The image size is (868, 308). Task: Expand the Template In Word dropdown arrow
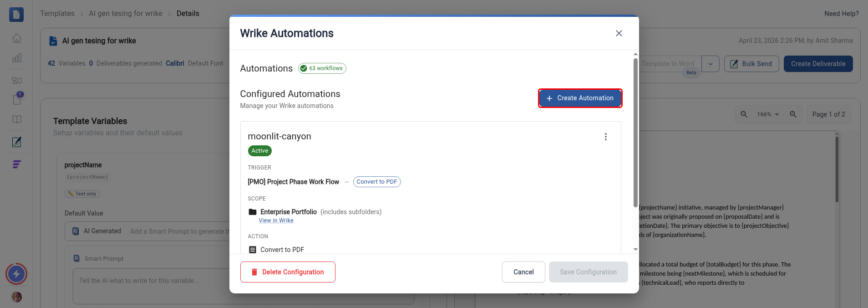click(x=710, y=64)
